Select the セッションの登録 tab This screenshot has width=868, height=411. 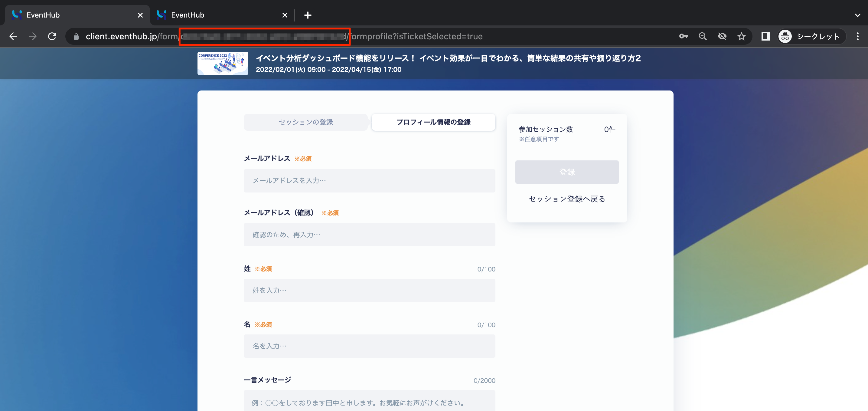306,122
